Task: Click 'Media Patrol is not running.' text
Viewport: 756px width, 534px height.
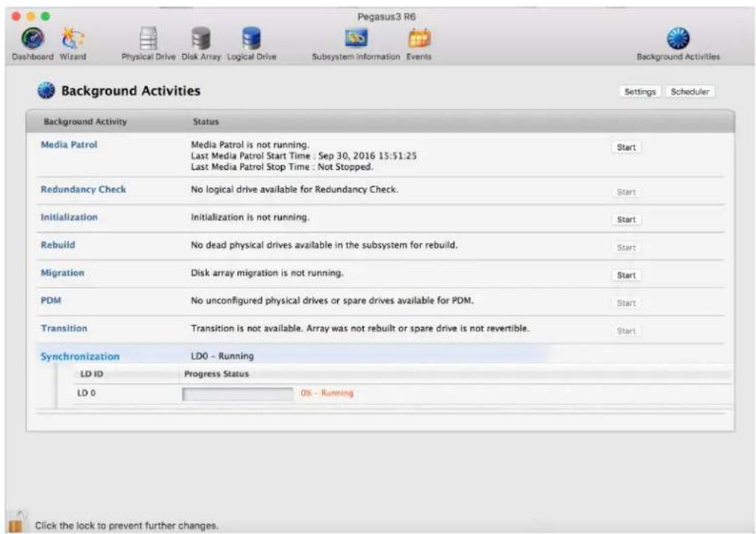Action: point(250,145)
